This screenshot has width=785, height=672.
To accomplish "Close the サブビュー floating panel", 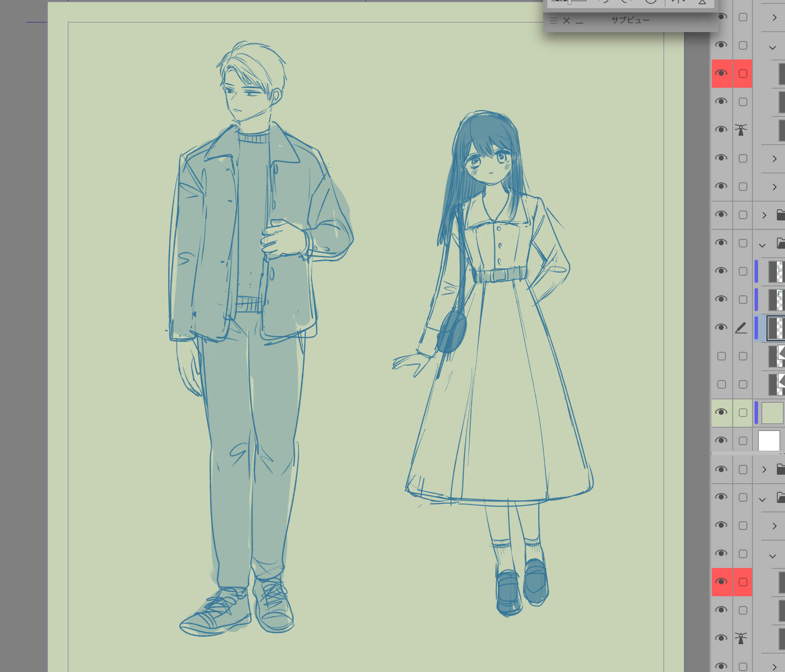I will [566, 21].
